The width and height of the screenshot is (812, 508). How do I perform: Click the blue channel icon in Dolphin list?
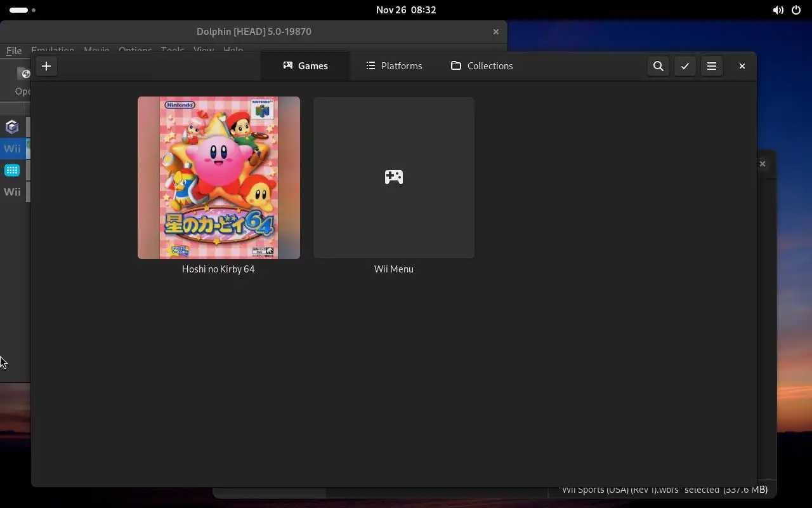point(12,170)
